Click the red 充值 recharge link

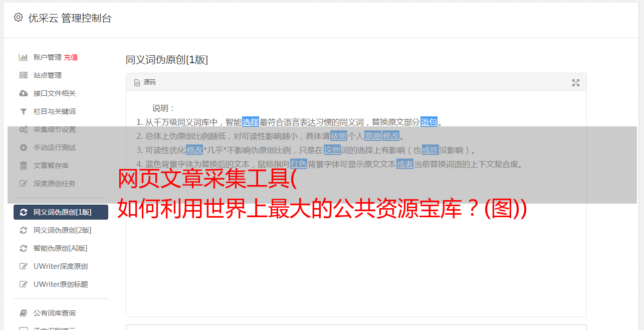71,57
